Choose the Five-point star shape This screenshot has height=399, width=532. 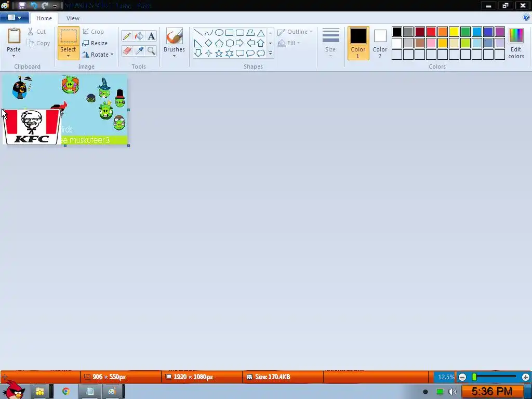coord(219,54)
